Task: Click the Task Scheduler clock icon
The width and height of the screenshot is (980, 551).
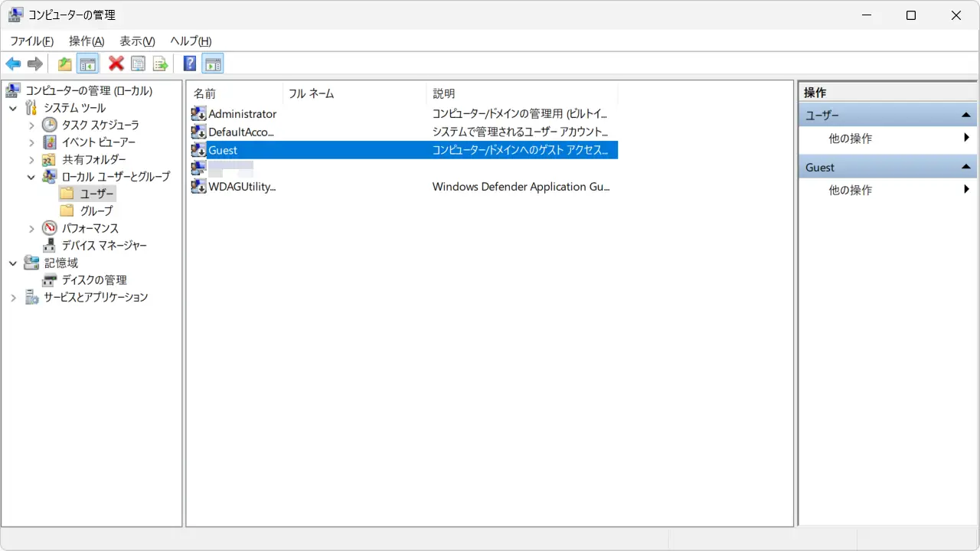Action: (x=50, y=125)
